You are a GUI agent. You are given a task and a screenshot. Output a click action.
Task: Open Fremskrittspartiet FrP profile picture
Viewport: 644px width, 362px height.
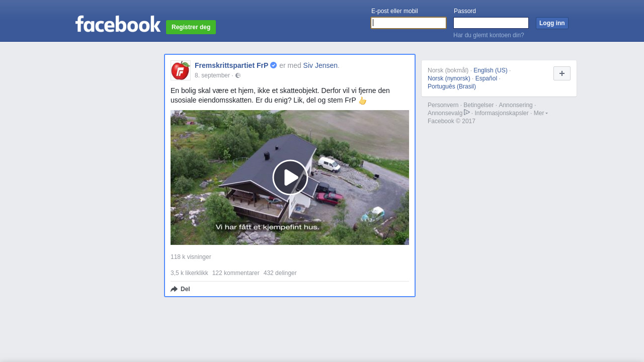coord(181,70)
